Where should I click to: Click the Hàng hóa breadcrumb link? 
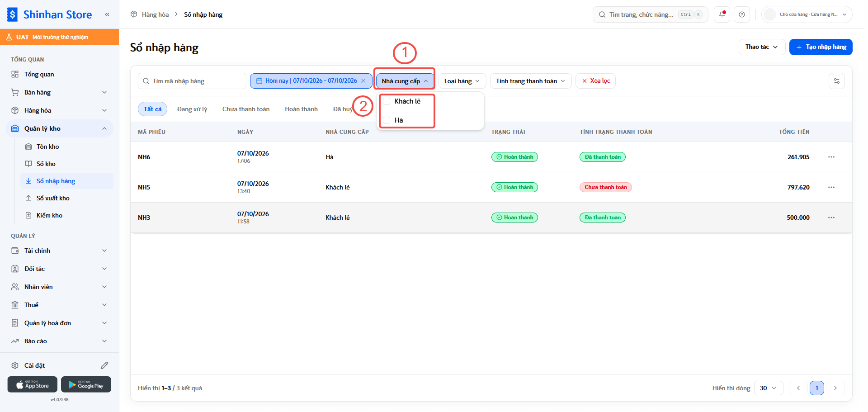tap(155, 14)
